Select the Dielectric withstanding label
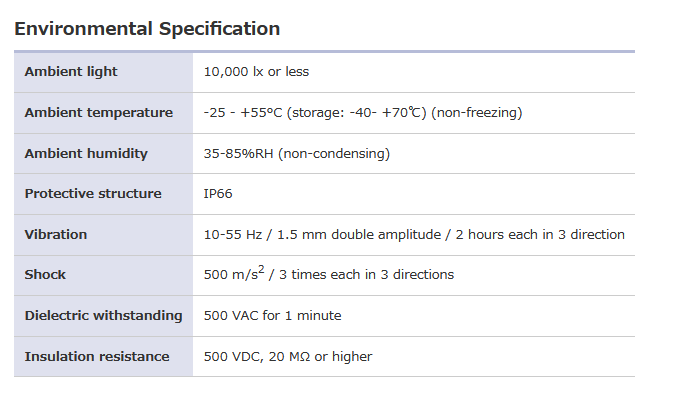The height and width of the screenshot is (405, 700). 104,316
